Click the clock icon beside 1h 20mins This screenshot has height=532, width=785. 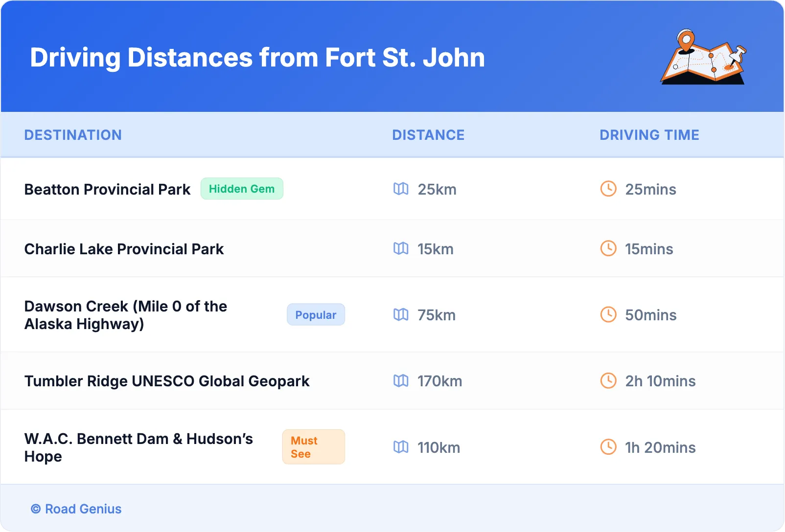[608, 447]
